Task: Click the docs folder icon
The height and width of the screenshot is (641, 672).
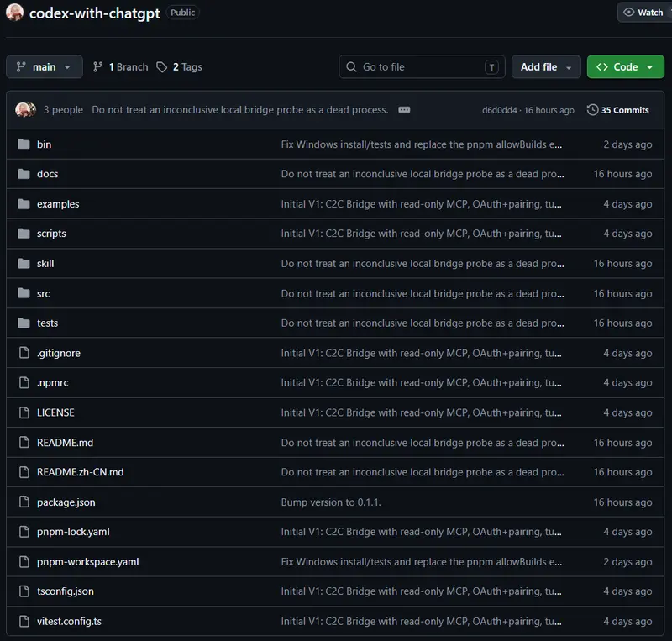Action: pos(24,174)
